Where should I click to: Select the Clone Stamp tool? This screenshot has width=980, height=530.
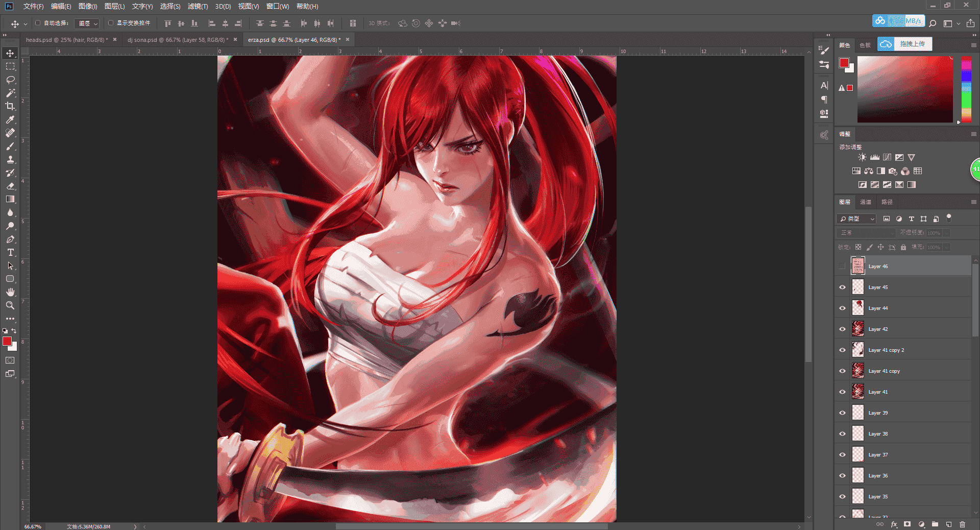point(10,159)
